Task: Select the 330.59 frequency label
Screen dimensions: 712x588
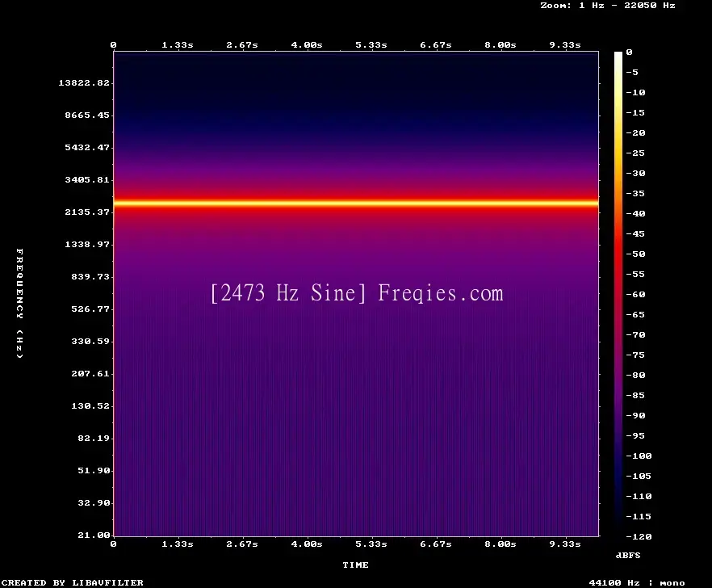Action: point(90,341)
